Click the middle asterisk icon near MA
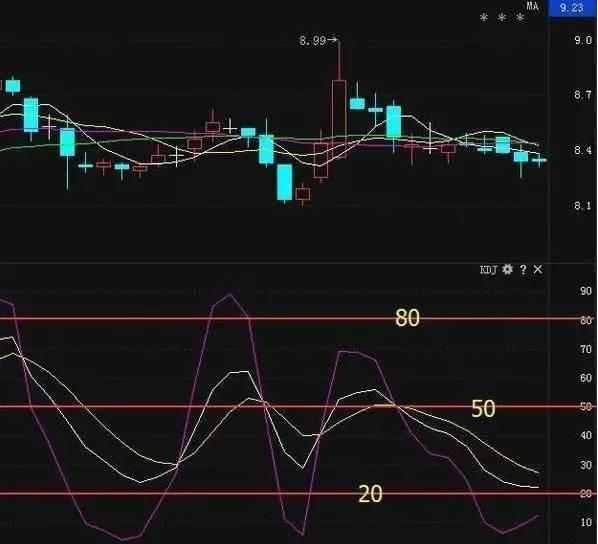The width and height of the screenshot is (598, 544). [x=502, y=17]
